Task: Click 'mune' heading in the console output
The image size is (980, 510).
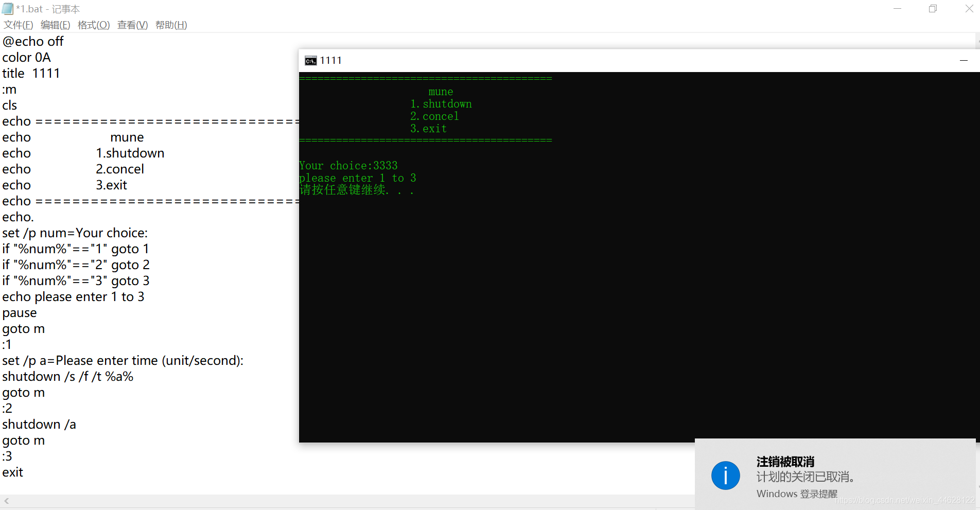Action: pos(441,92)
